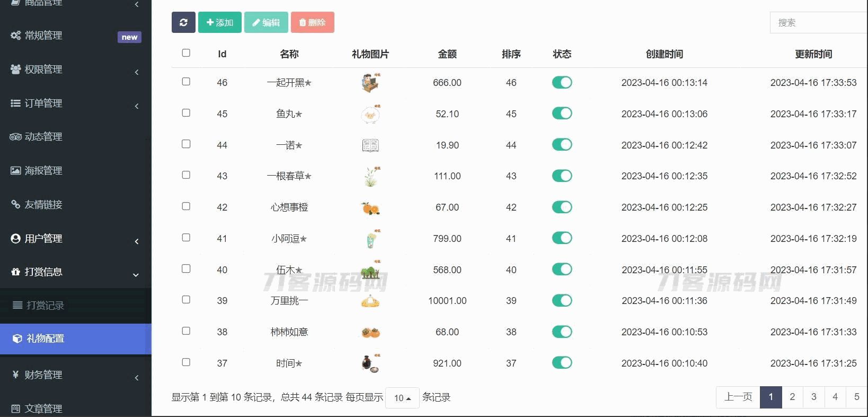This screenshot has height=417, width=868.
Task: Click the refresh icon button
Action: [x=183, y=22]
